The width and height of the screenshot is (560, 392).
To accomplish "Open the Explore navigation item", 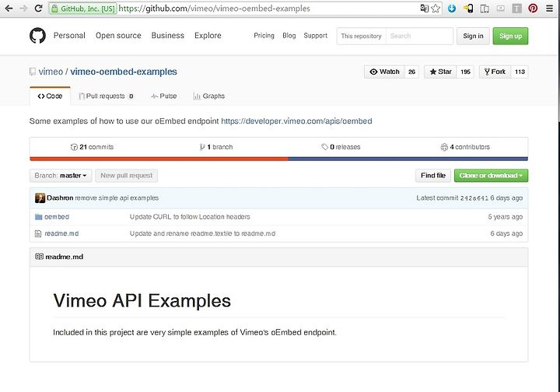I will click(208, 35).
